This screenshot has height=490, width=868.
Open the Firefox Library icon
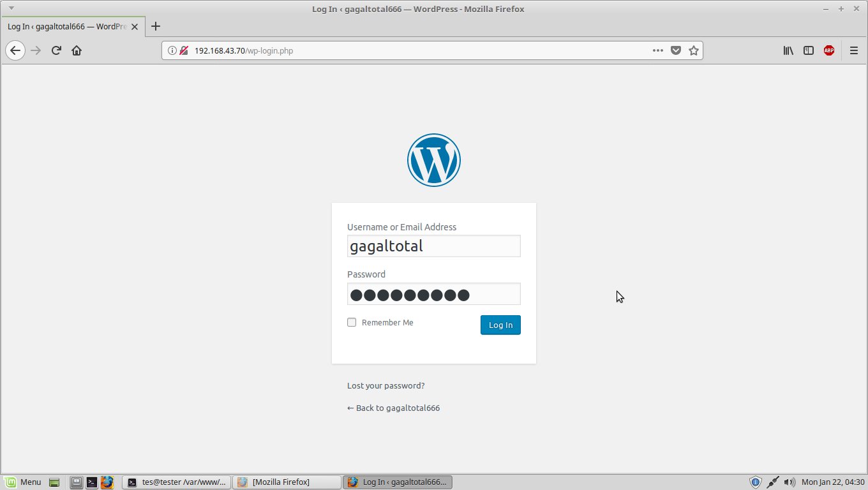(788, 50)
